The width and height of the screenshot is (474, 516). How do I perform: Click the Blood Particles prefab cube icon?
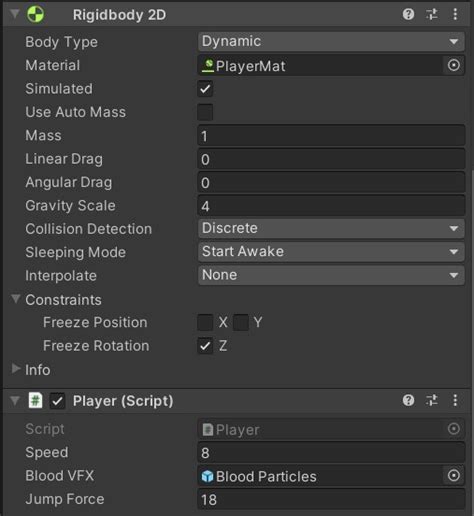207,476
